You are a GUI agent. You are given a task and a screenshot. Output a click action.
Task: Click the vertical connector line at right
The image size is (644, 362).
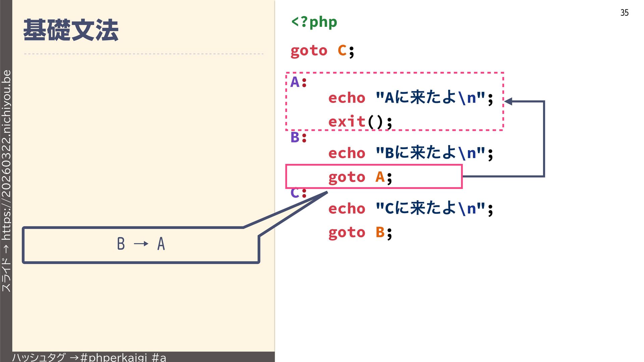(544, 139)
